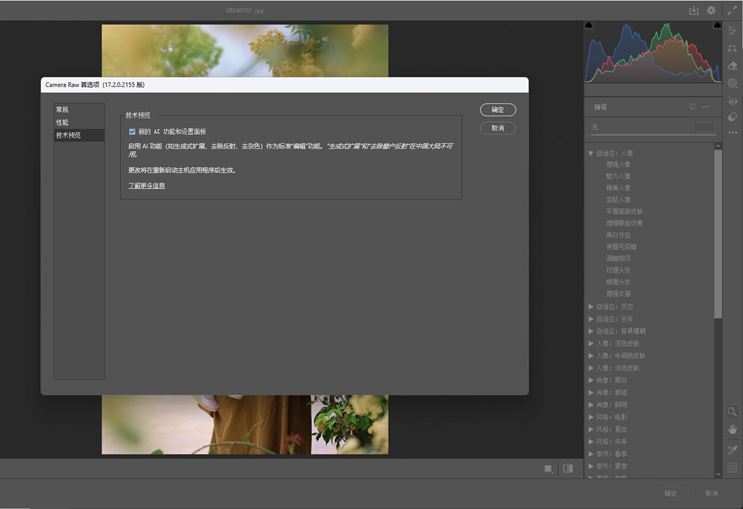The width and height of the screenshot is (743, 509).
Task: Select 性能 in preferences sidebar
Action: click(x=79, y=122)
